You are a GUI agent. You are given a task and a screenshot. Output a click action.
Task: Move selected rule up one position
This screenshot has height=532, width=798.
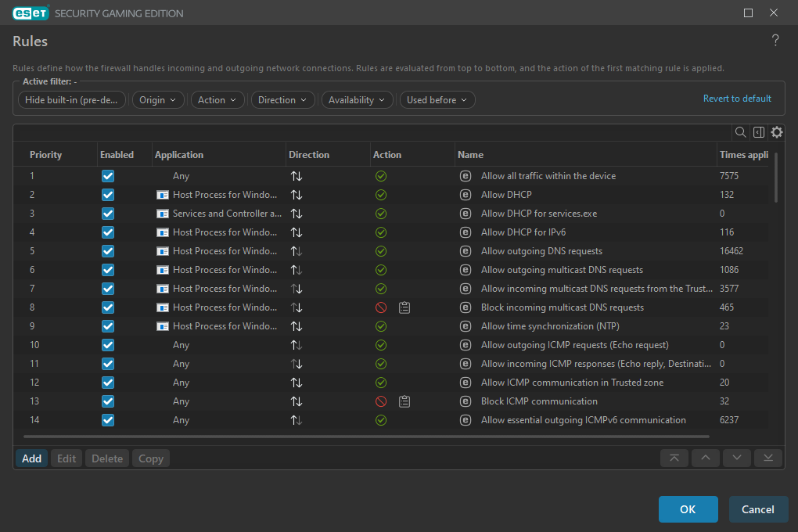click(x=706, y=458)
